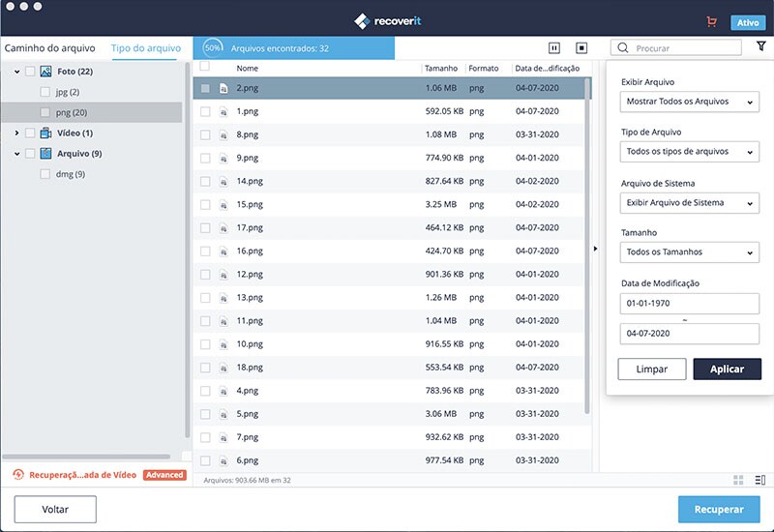The image size is (774, 532).
Task: Click the recoverit logo icon
Action: click(362, 21)
